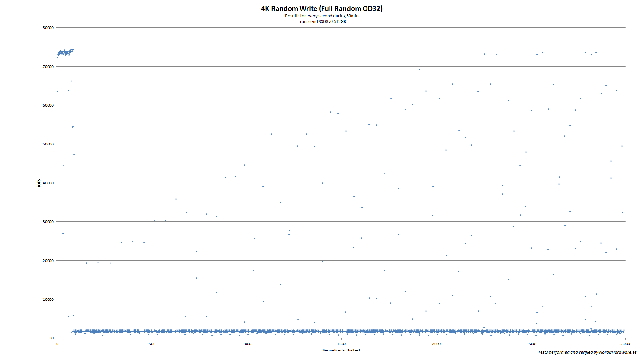Click the 50000 y-axis label

coord(48,144)
